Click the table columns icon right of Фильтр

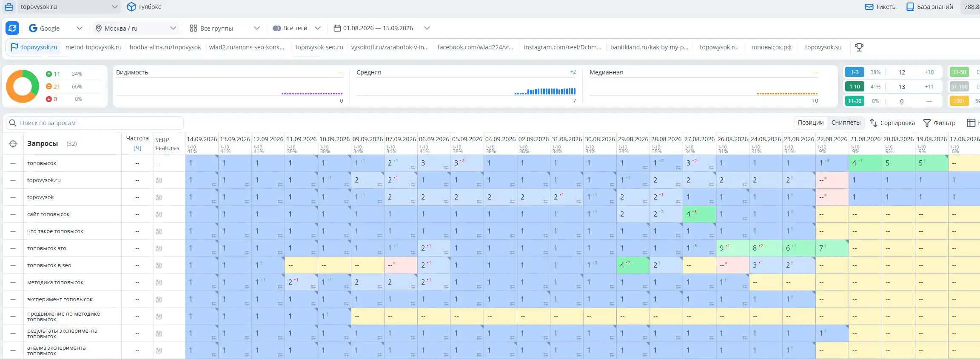[x=971, y=123]
